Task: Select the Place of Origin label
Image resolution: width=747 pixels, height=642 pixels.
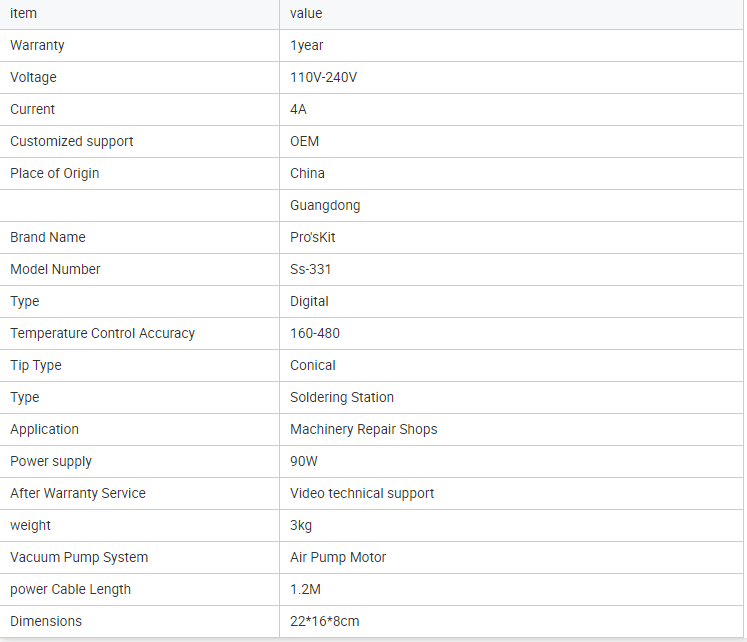Action: tap(55, 173)
